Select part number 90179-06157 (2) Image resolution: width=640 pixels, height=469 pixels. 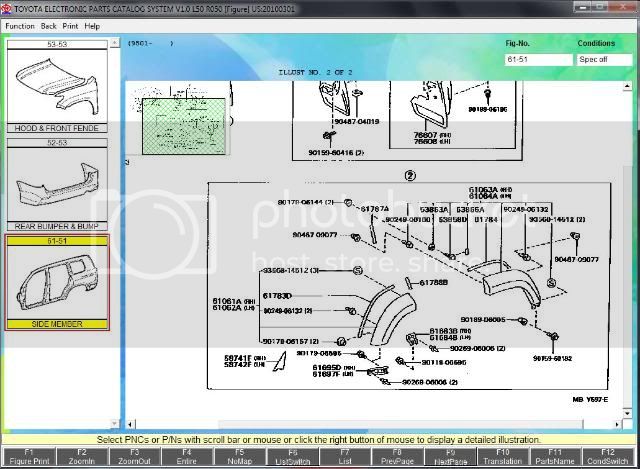point(290,341)
